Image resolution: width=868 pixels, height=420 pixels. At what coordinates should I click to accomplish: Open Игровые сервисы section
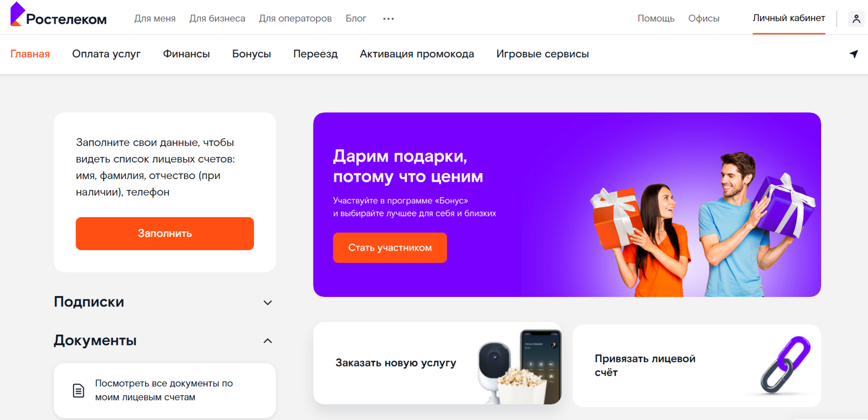(x=542, y=54)
